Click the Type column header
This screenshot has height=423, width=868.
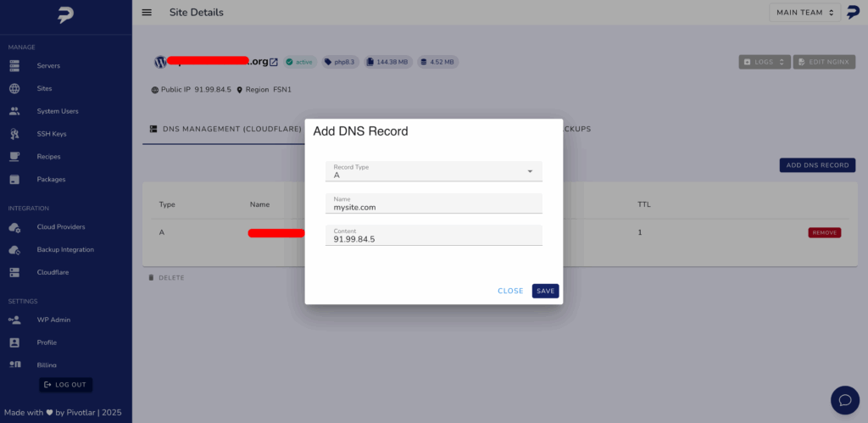[x=167, y=204]
